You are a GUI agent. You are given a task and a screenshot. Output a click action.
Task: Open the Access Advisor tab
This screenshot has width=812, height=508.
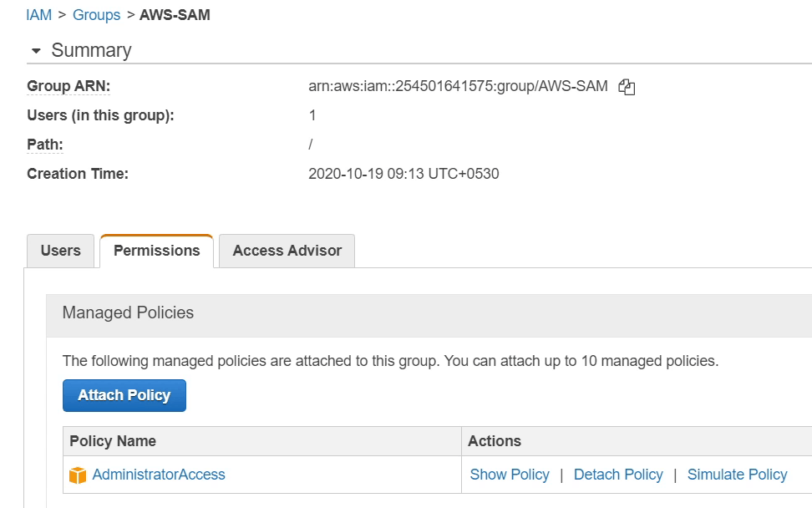tap(287, 251)
